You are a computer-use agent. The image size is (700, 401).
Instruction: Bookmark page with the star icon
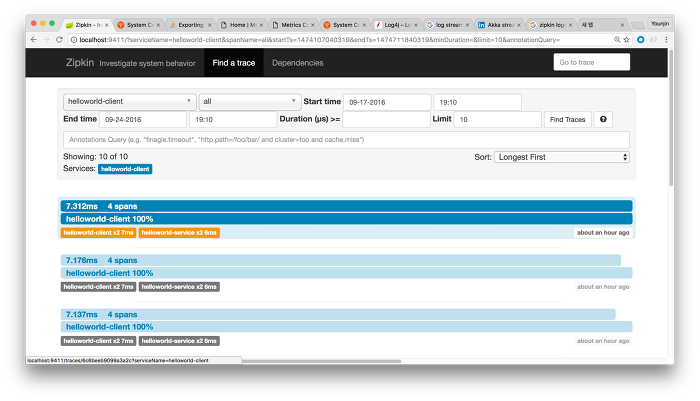pos(626,39)
